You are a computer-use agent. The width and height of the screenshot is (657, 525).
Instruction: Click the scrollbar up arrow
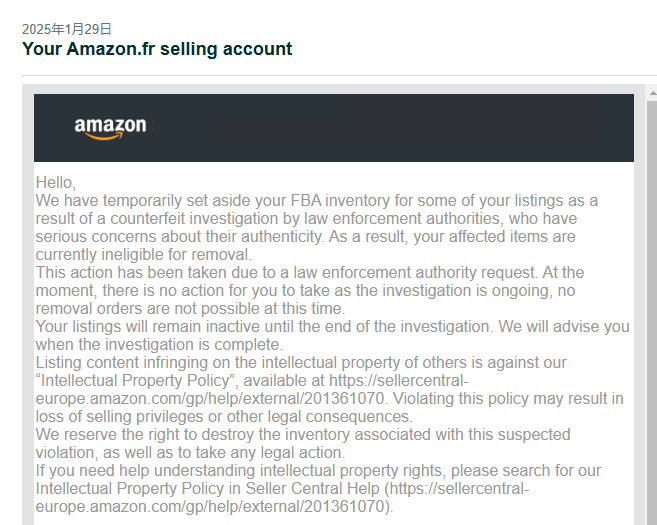[x=652, y=93]
